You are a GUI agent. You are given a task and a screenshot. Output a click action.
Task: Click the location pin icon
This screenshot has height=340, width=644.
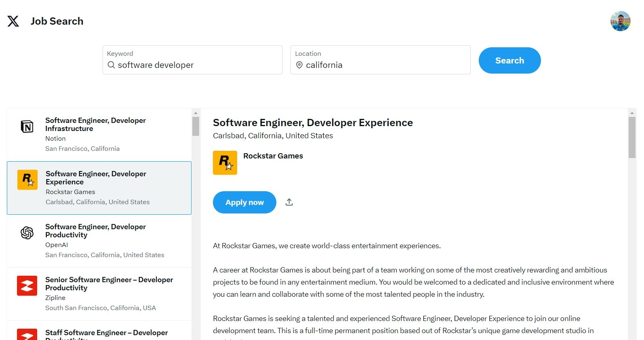[x=299, y=65]
